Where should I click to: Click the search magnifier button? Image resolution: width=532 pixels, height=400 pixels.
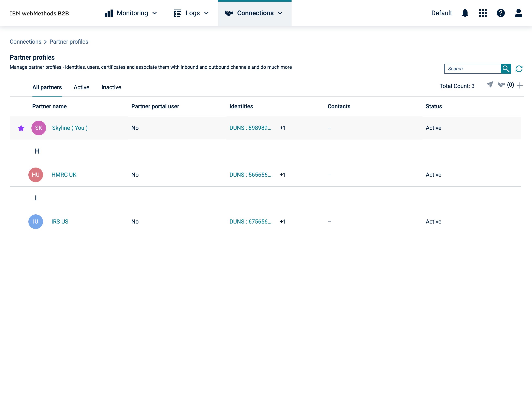pyautogui.click(x=506, y=69)
